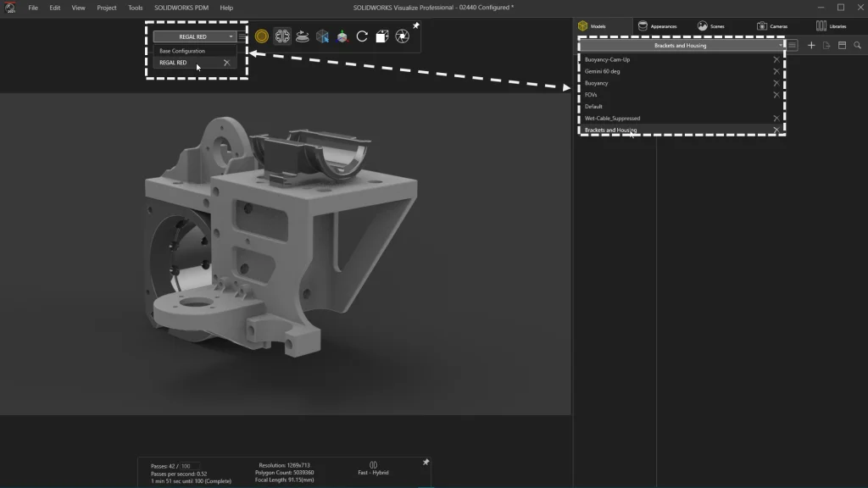Pin the main toolbar
The image size is (868, 488).
416,26
